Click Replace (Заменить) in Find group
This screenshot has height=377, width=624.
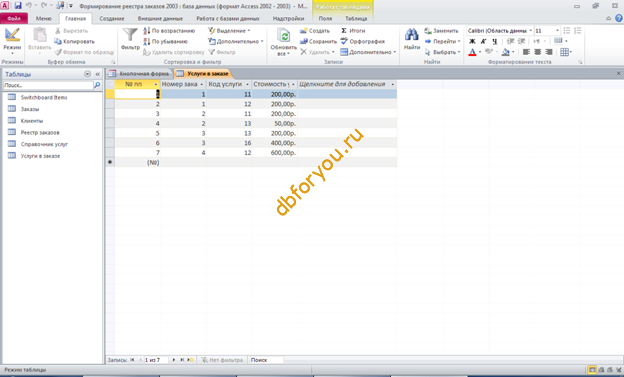(441, 31)
